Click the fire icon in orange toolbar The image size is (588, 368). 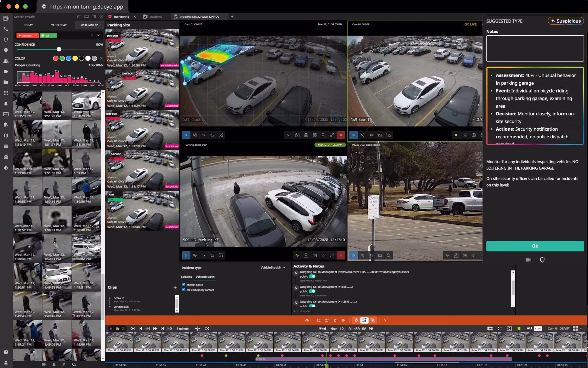coord(356,320)
